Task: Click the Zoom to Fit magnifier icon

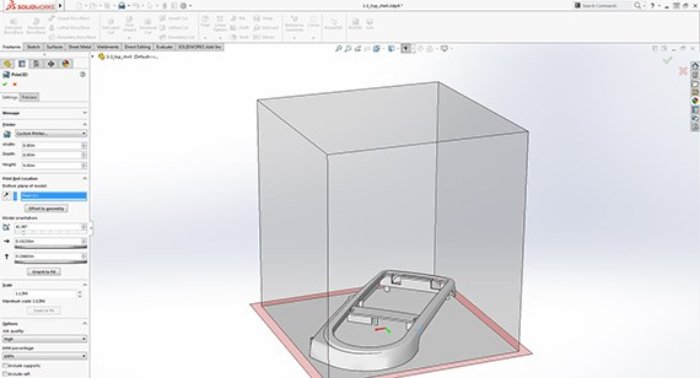Action: [x=339, y=48]
